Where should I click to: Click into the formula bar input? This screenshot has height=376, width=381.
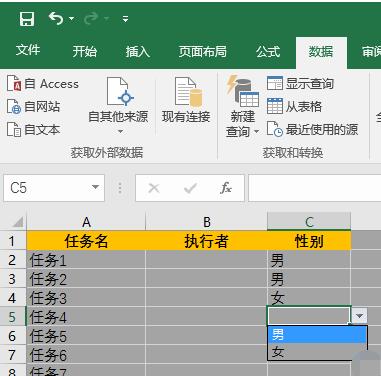[x=315, y=188]
